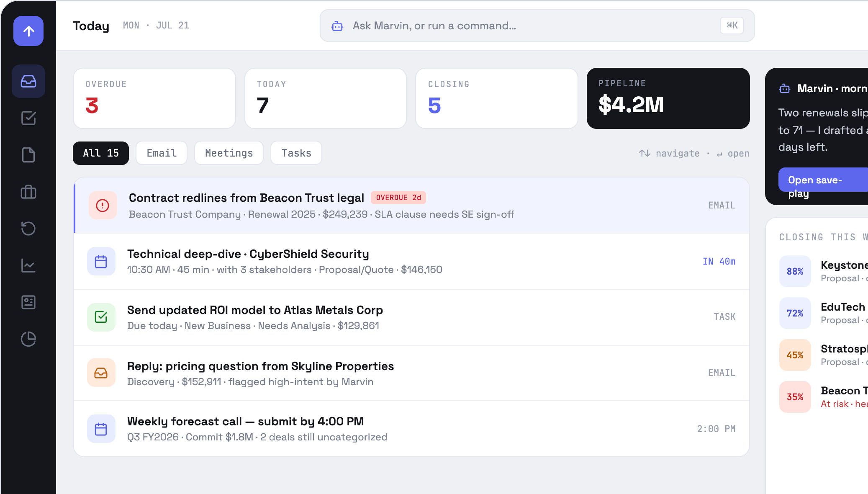Screen dimensions: 868x494
Task: Click the navigate up-down arrows icon
Action: tap(645, 153)
